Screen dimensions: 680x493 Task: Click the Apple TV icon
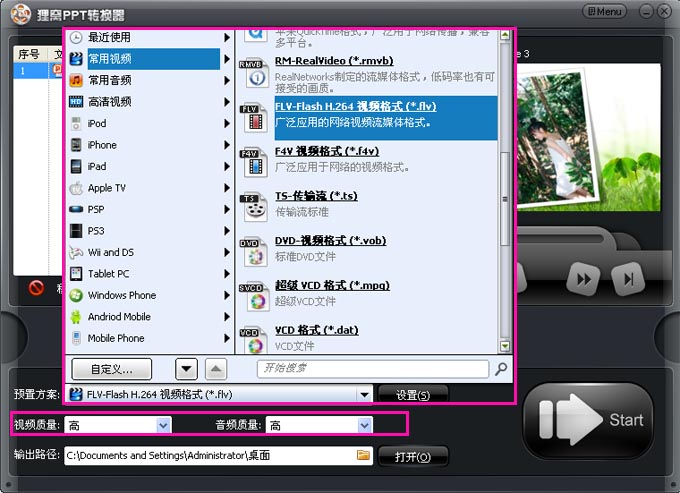click(76, 188)
